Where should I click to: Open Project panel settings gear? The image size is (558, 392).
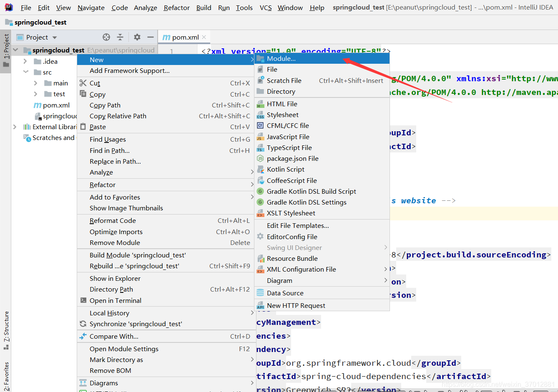[137, 37]
